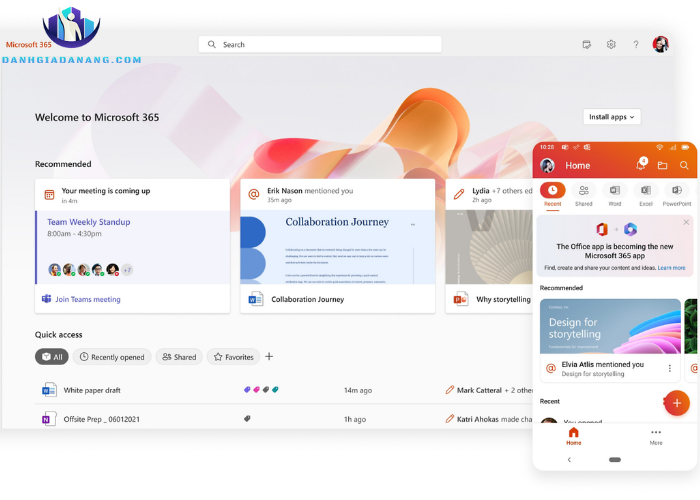This screenshot has width=700, height=500.
Task: Click the Erik Nason mentioned you text
Action: click(310, 191)
